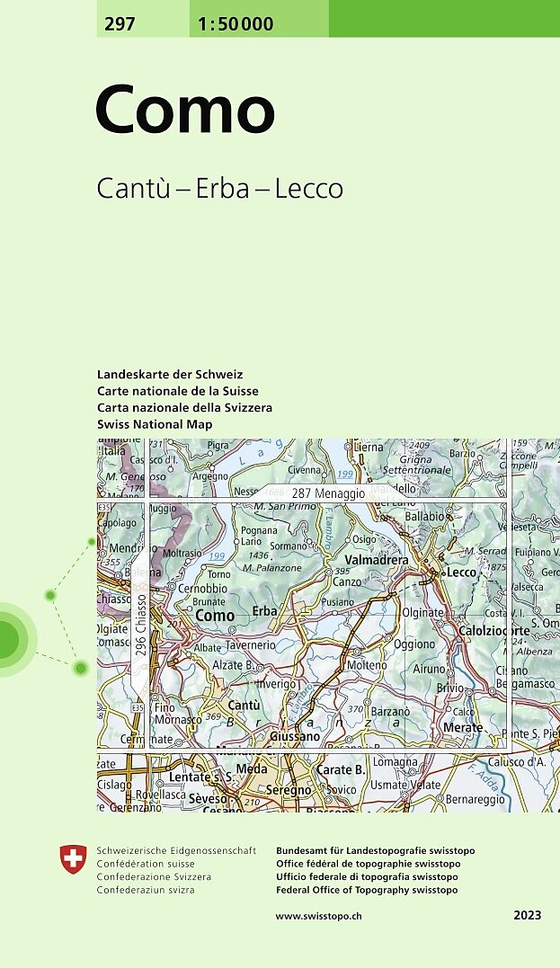The image size is (560, 968).
Task: Click Schweizerische Eidgenossenschaft text
Action: (x=176, y=850)
